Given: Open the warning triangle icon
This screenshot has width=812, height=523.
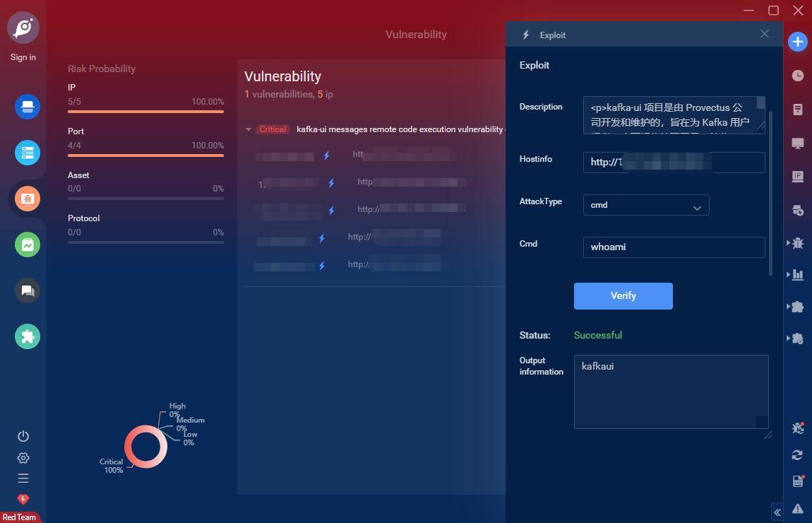Looking at the screenshot, I should pyautogui.click(x=797, y=508).
